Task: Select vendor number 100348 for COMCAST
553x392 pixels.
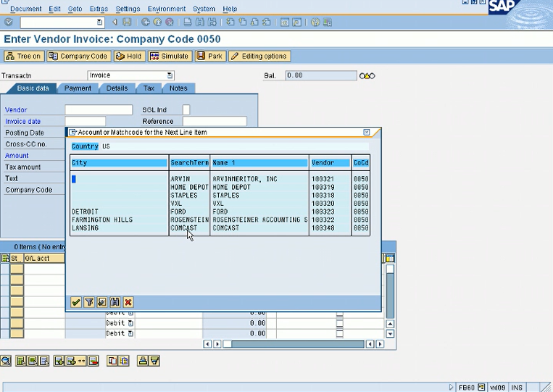Action: click(323, 228)
